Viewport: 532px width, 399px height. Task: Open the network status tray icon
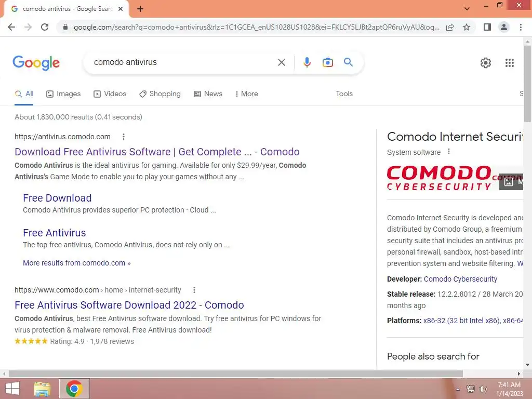[x=470, y=389]
